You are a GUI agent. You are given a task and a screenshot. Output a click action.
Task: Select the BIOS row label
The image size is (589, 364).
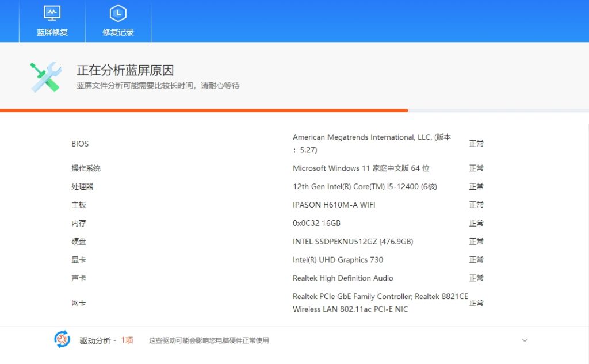[80, 144]
